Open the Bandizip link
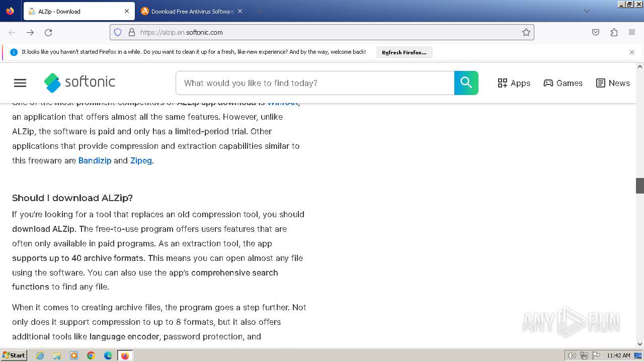644x362 pixels. 95,160
